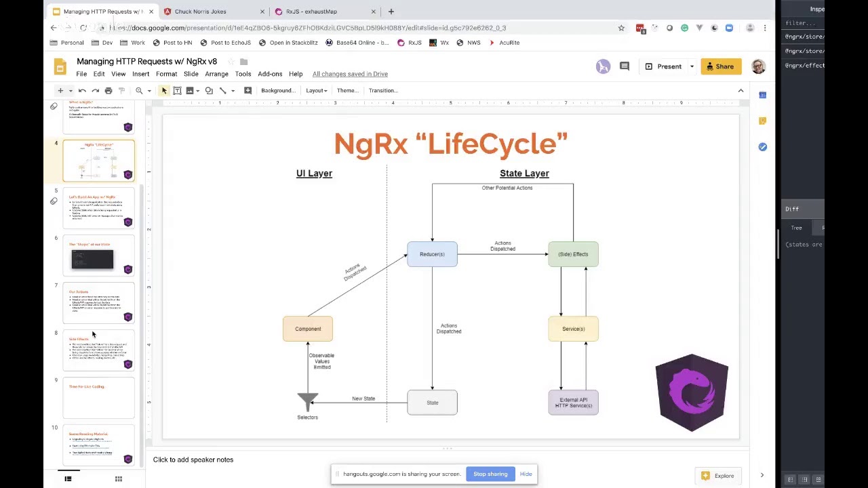Choose the select cursor arrow tool
The image size is (868, 488).
[163, 91]
